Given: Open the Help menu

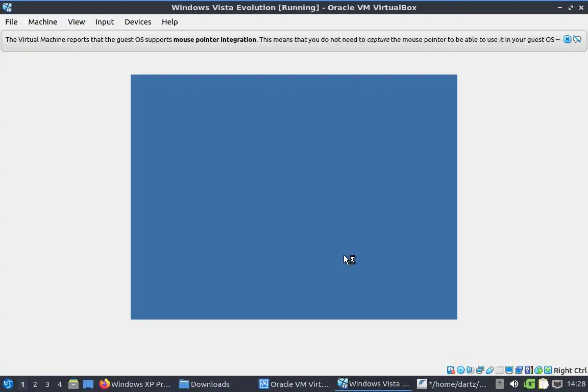Looking at the screenshot, I should point(169,22).
